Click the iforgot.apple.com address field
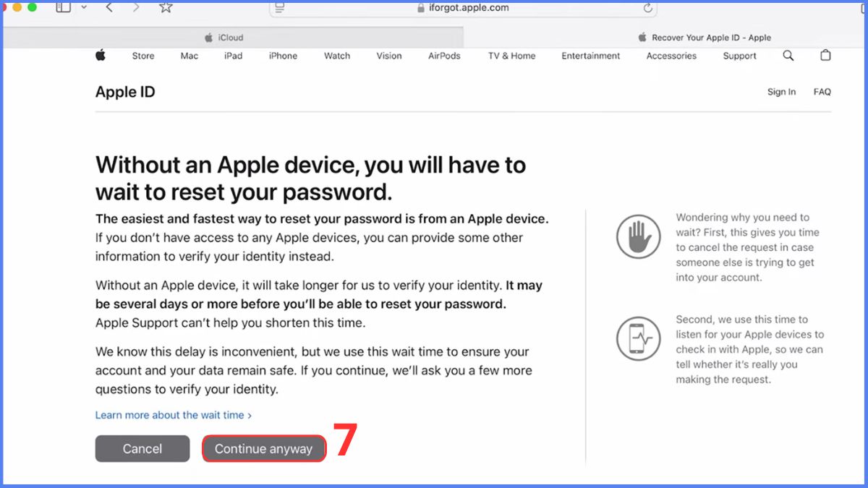This screenshot has width=868, height=488. click(x=463, y=8)
